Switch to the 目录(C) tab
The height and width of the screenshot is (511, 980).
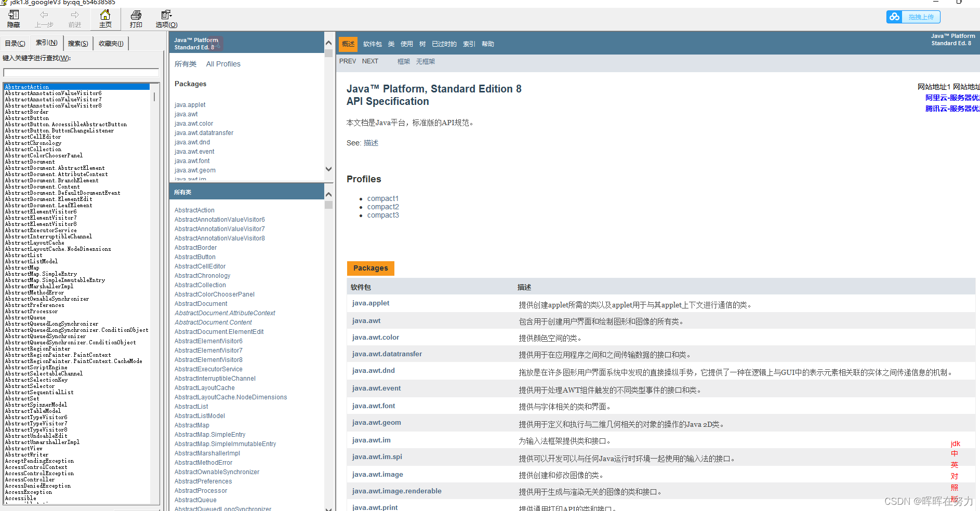coord(15,43)
